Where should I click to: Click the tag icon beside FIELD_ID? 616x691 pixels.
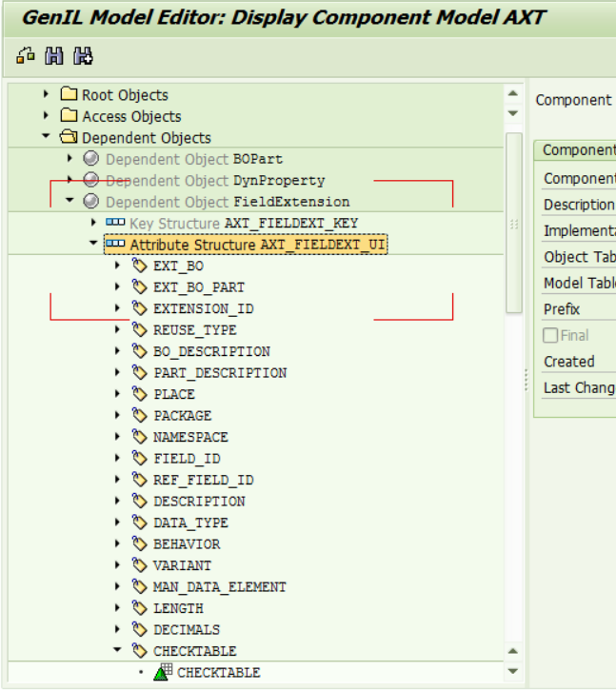click(x=140, y=459)
